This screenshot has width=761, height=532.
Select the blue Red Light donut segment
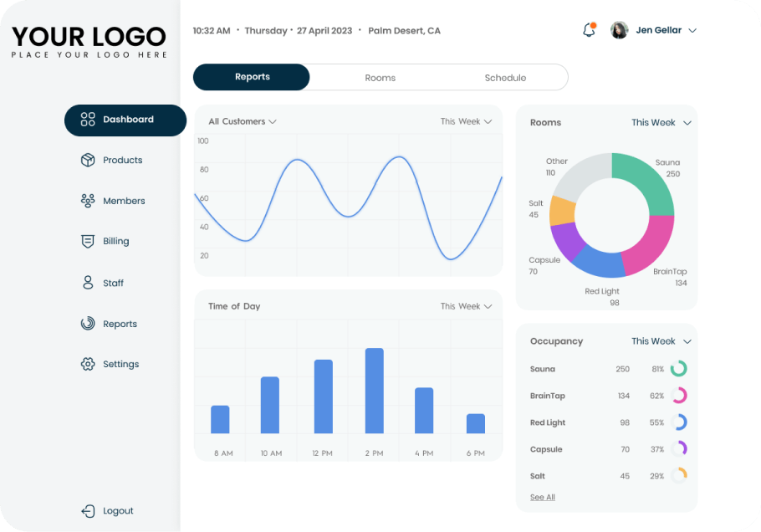pos(600,263)
